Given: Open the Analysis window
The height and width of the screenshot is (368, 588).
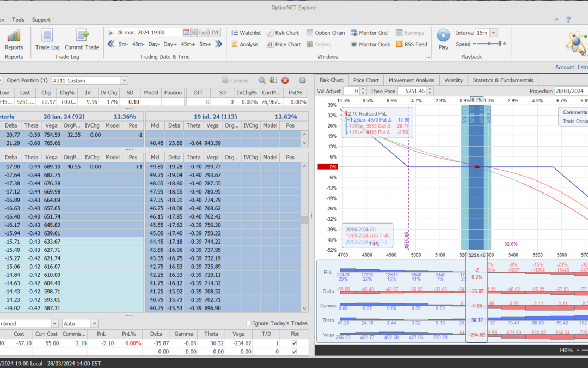Looking at the screenshot, I should coord(246,44).
